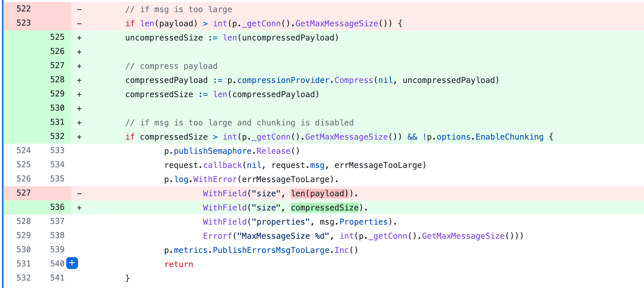
Task: Click 'EnableChunking' in line 532
Action: [x=509, y=137]
